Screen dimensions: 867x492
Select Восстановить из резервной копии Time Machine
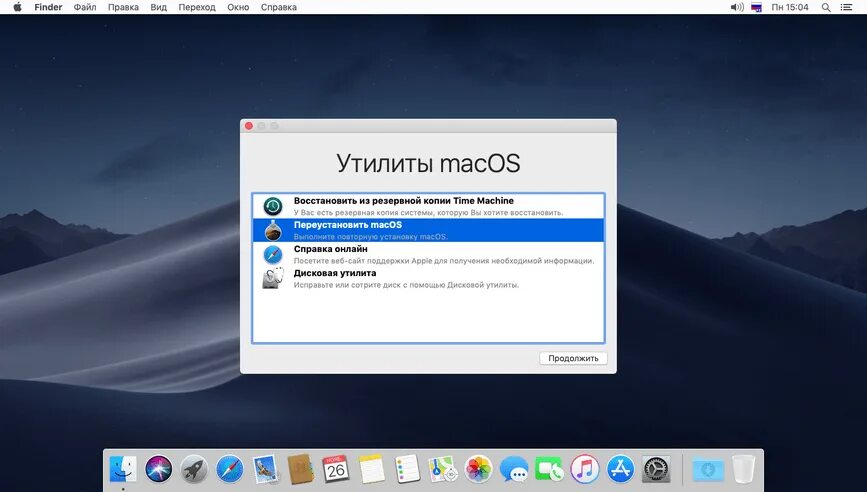coord(428,206)
